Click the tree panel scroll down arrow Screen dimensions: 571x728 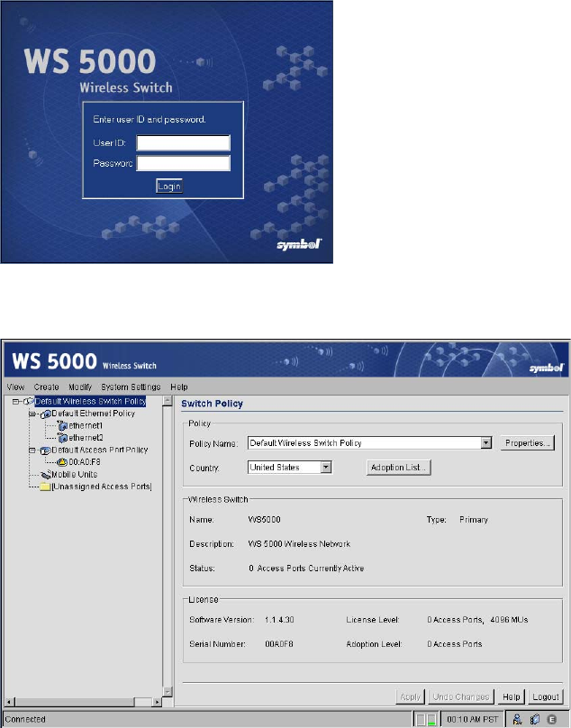168,692
